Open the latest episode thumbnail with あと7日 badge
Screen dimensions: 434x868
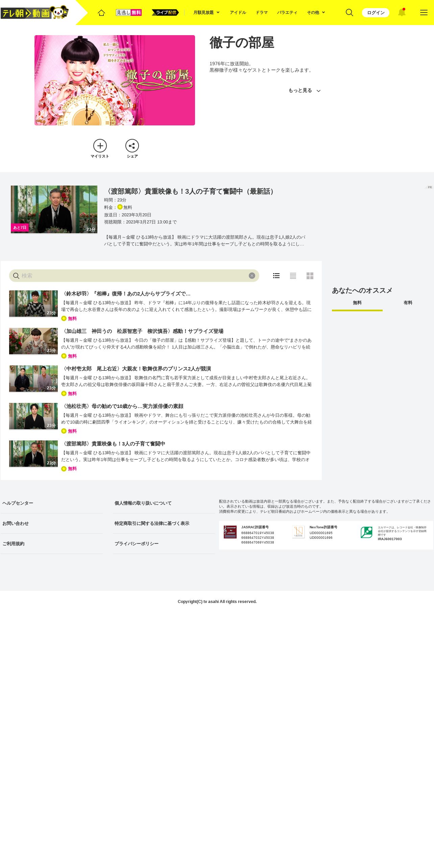pyautogui.click(x=54, y=209)
